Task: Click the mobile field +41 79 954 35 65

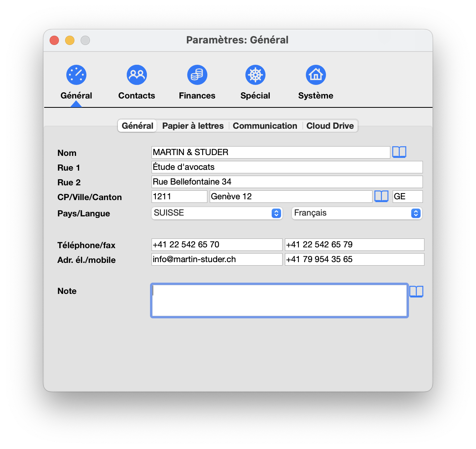Action: tap(354, 259)
